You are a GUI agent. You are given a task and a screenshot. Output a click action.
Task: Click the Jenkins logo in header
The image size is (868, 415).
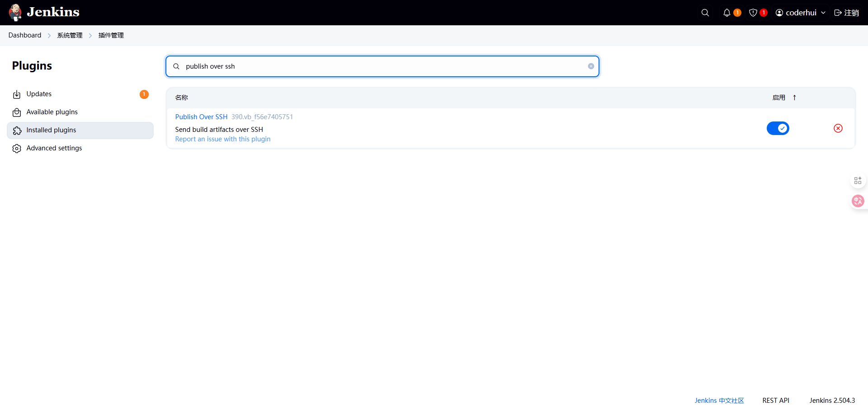[44, 12]
